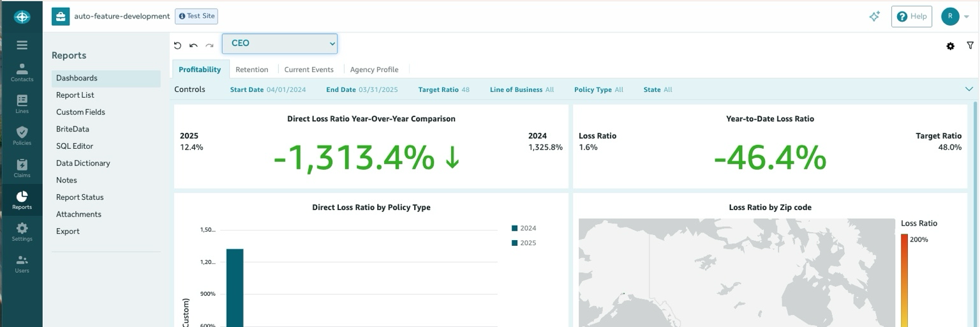Select Dashboards in Reports menu
Image resolution: width=980 pixels, height=327 pixels.
[106, 78]
